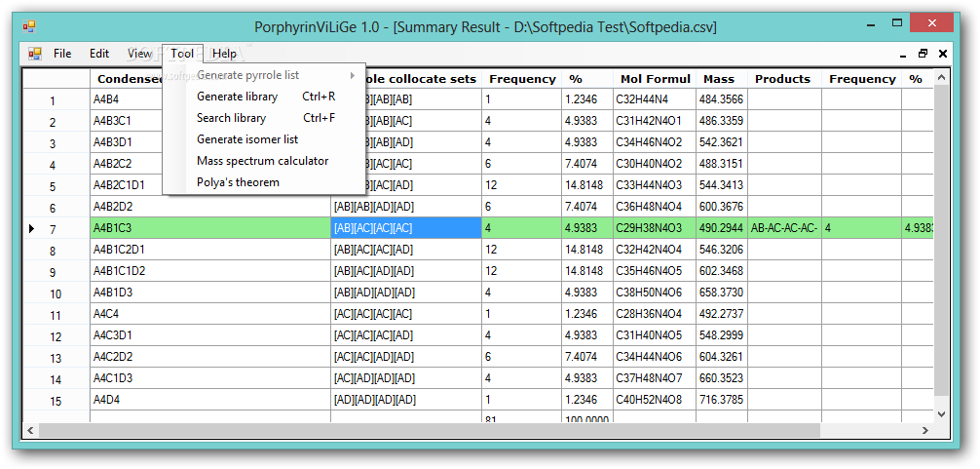Click the Frequency header right of Products
The image size is (980, 469).
click(x=861, y=79)
